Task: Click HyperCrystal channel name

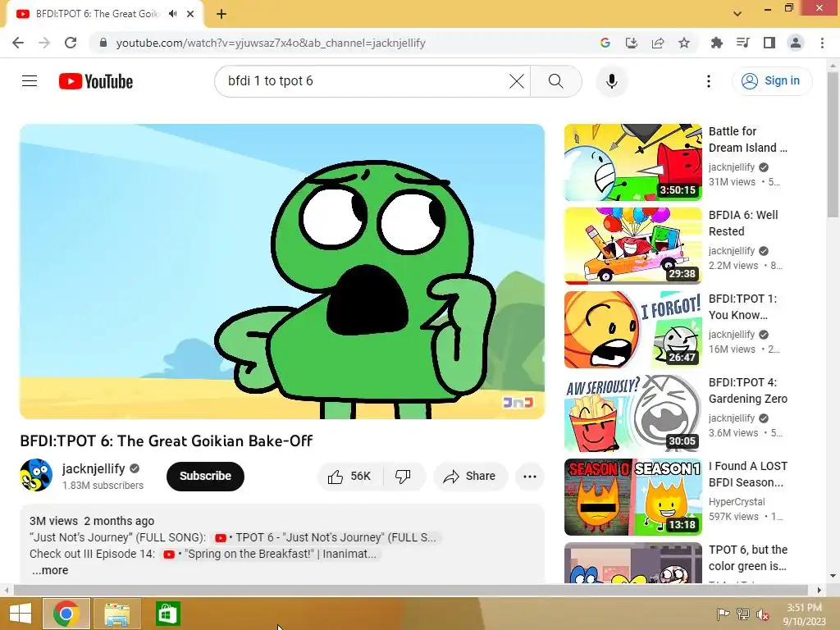Action: click(737, 502)
